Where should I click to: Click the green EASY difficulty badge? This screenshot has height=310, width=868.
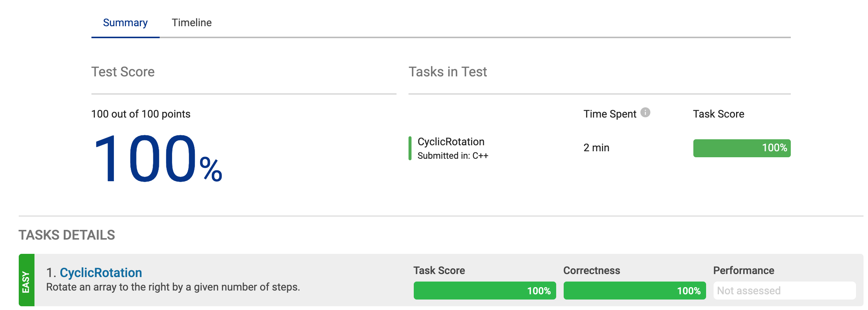tap(26, 280)
